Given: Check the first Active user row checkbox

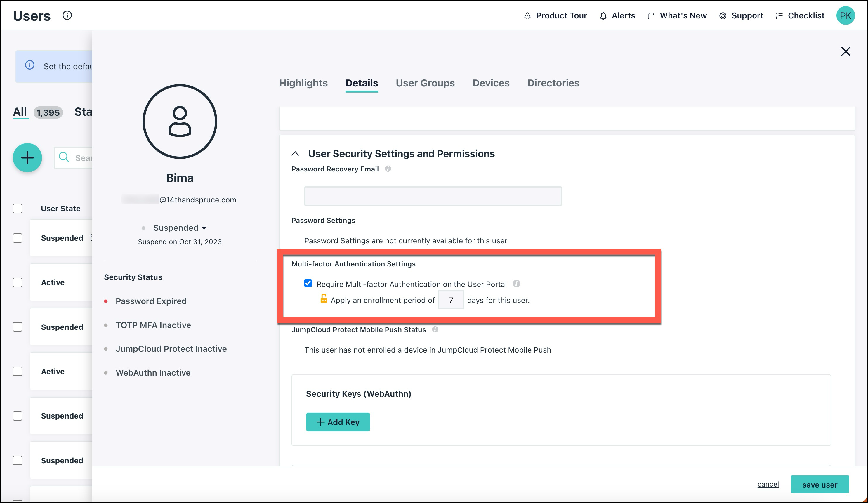Looking at the screenshot, I should pyautogui.click(x=18, y=282).
